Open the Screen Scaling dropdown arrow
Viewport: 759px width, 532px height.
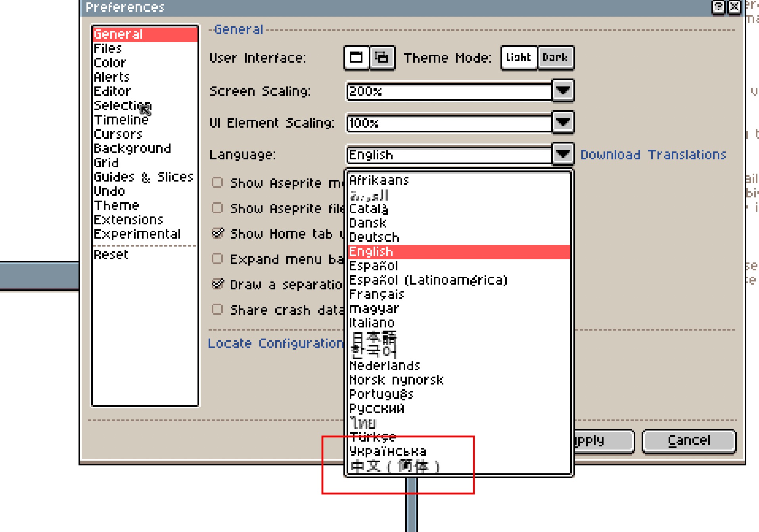[563, 91]
